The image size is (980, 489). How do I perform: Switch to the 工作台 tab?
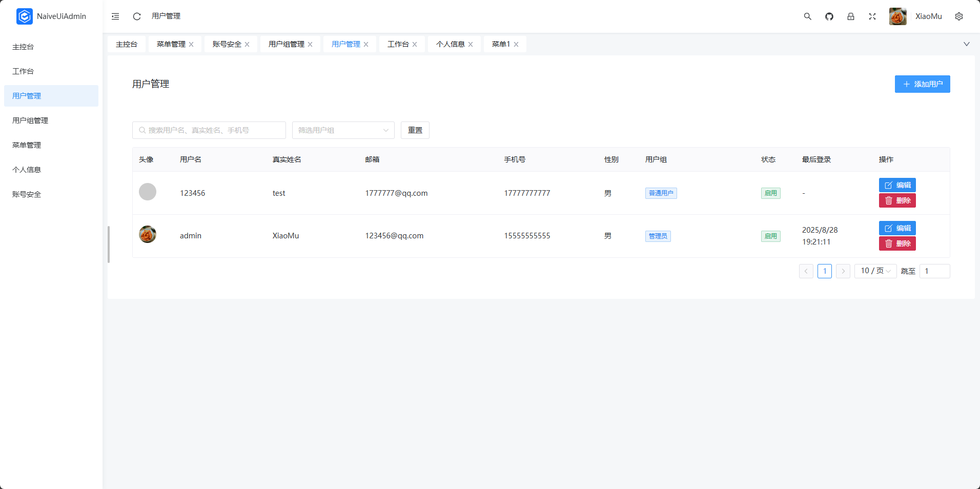[x=398, y=44]
